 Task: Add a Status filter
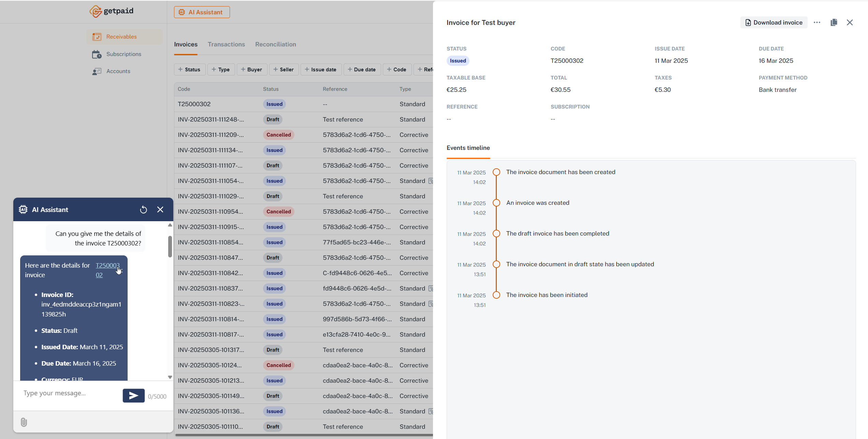coord(189,69)
